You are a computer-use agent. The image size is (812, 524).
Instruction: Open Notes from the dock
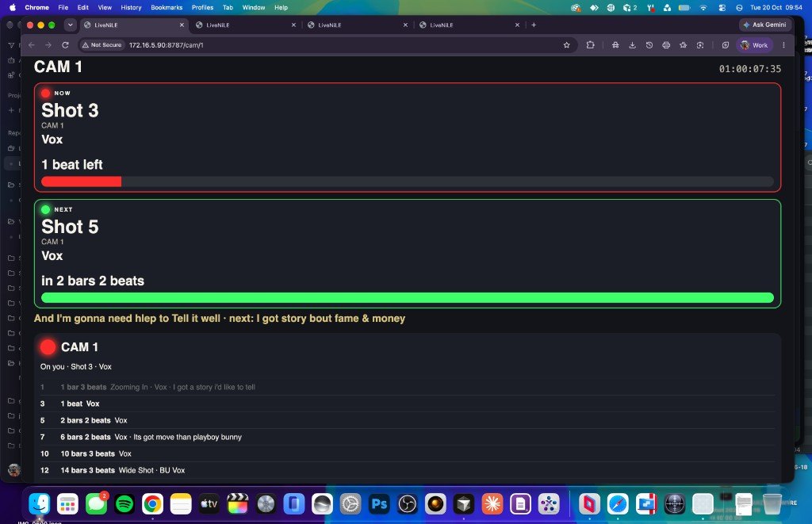181,503
